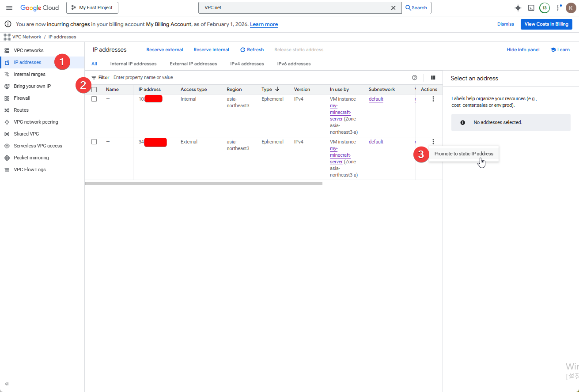This screenshot has height=392, width=579.
Task: Open the top bar three-dot settings menu
Action: coord(558,8)
